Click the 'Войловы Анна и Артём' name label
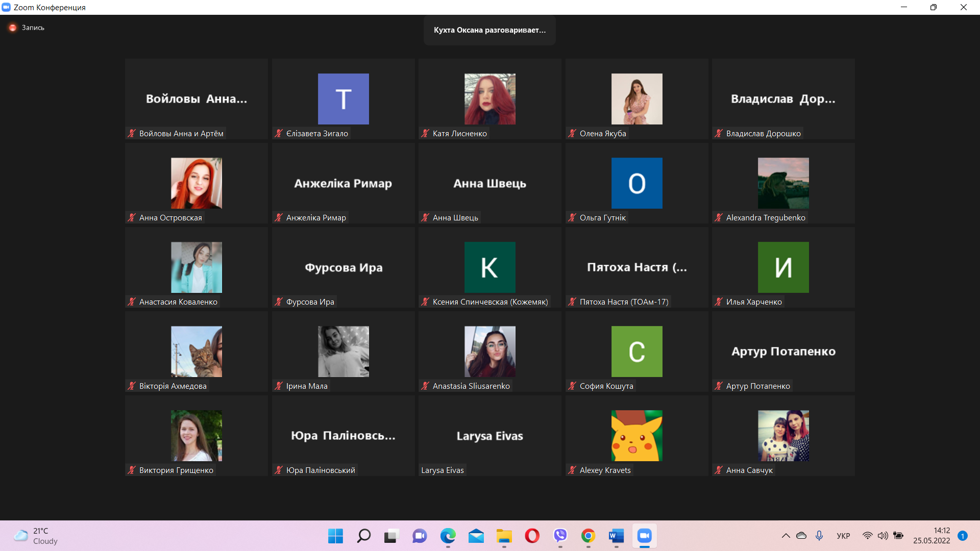The width and height of the screenshot is (980, 551). 181,134
